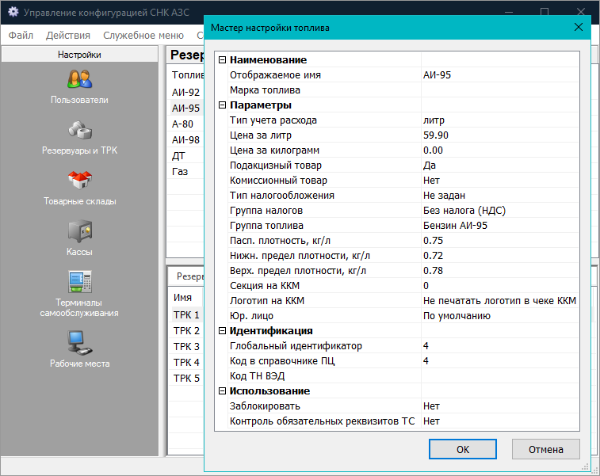Open Терминалы самообслуживания terminal icon
Viewport: 600px width, 476px height.
(79, 281)
